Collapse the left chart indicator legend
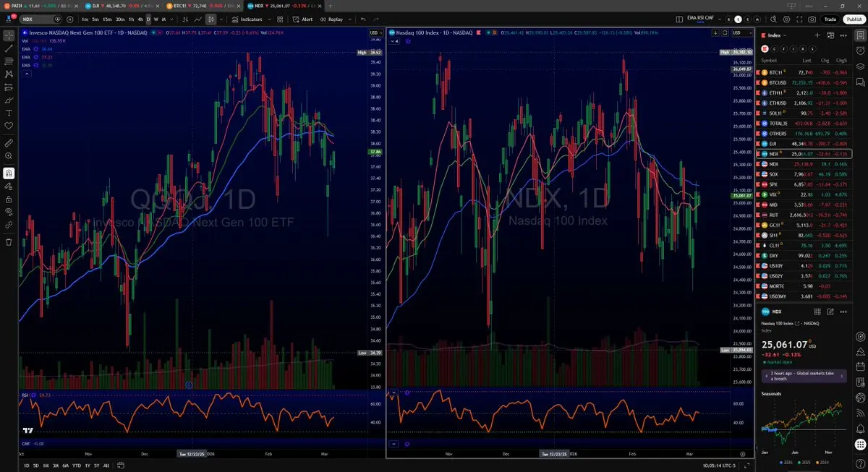This screenshot has height=472, width=868. click(27, 74)
